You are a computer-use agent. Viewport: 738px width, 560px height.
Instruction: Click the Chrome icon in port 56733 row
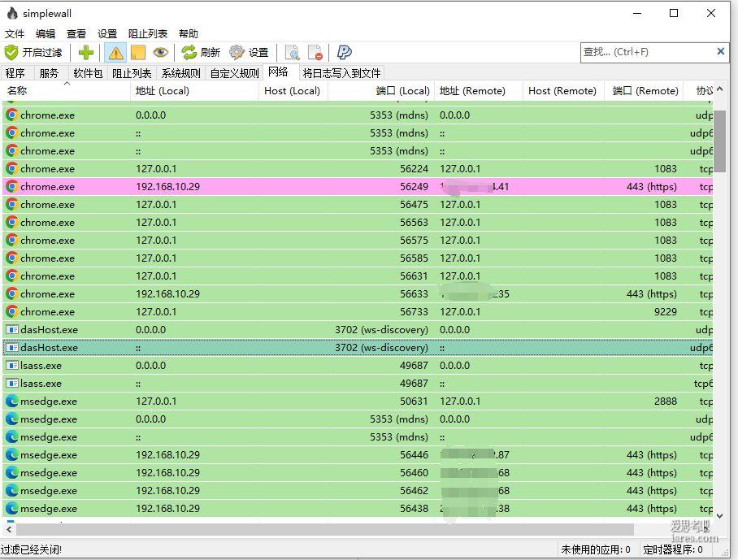tap(11, 311)
